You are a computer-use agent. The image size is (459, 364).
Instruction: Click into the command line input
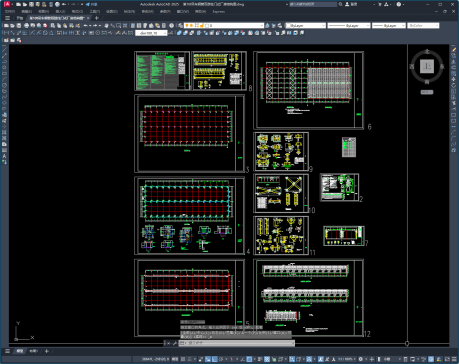pyautogui.click(x=237, y=343)
